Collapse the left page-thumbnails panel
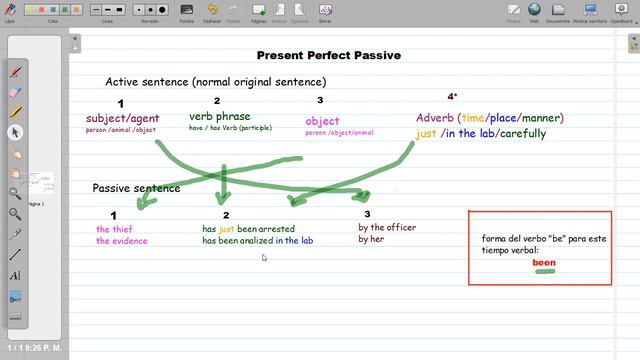The width and height of the screenshot is (640, 360). coord(75,43)
